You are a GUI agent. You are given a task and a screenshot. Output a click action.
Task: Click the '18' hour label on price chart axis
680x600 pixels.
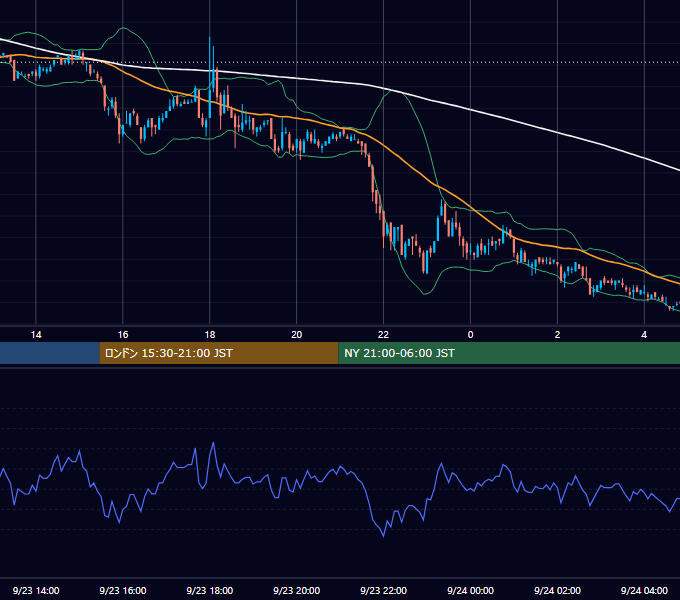(209, 334)
